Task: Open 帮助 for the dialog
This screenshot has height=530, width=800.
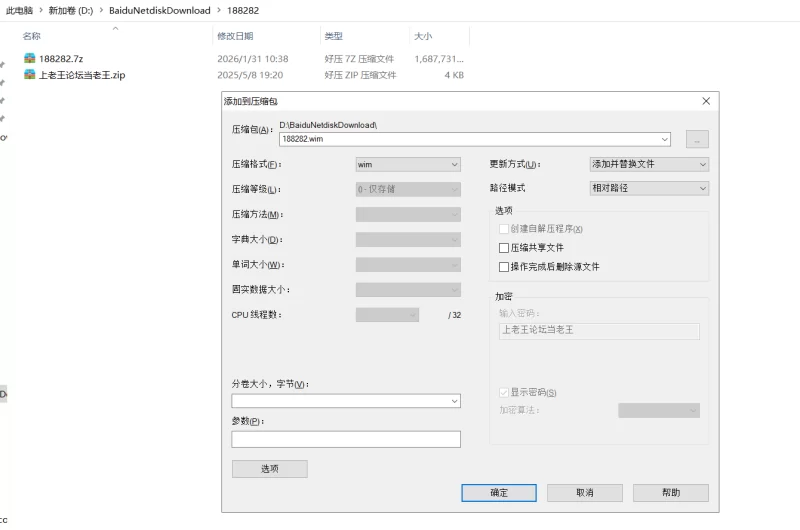Action: [670, 493]
